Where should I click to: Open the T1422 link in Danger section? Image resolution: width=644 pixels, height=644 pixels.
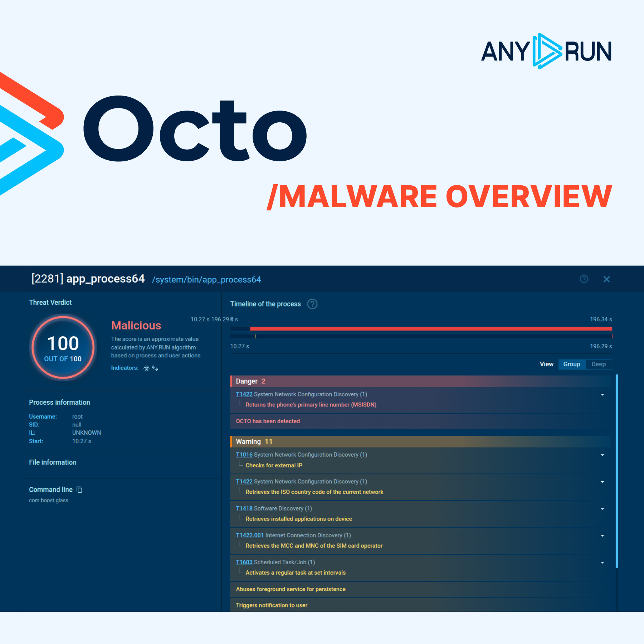tap(244, 394)
